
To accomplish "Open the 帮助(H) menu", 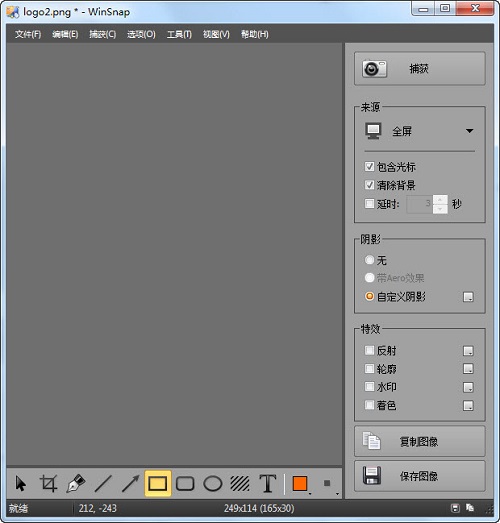I will (255, 34).
